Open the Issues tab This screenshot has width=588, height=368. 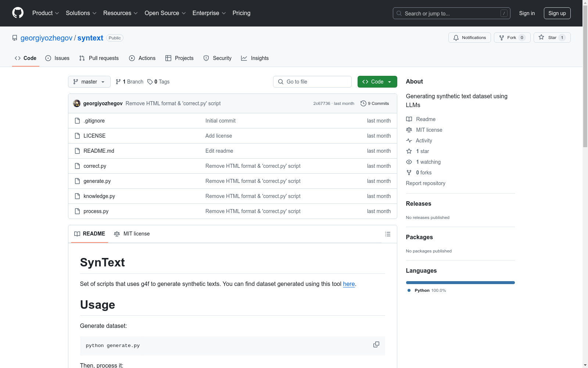coord(57,58)
